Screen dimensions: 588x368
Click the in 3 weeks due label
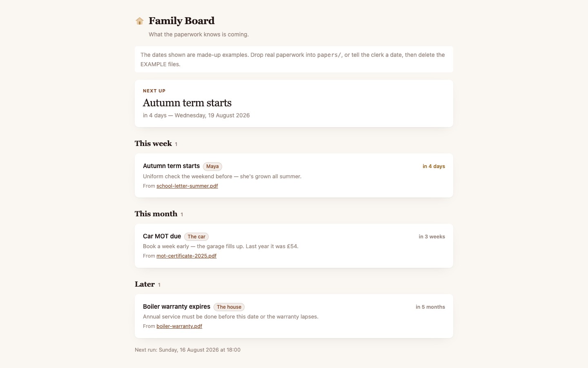pyautogui.click(x=432, y=237)
